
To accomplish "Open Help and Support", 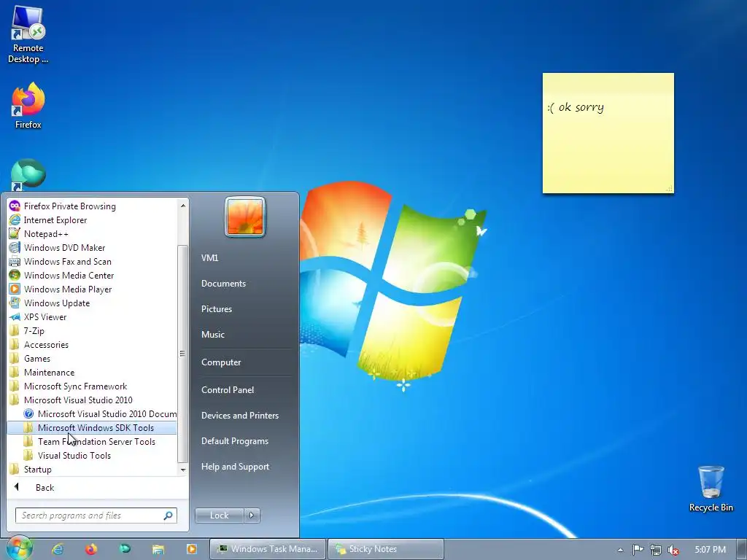I will [236, 467].
